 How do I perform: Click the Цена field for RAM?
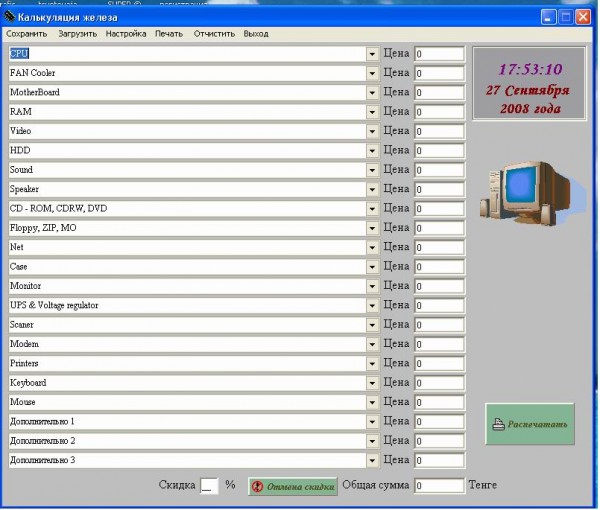439,112
